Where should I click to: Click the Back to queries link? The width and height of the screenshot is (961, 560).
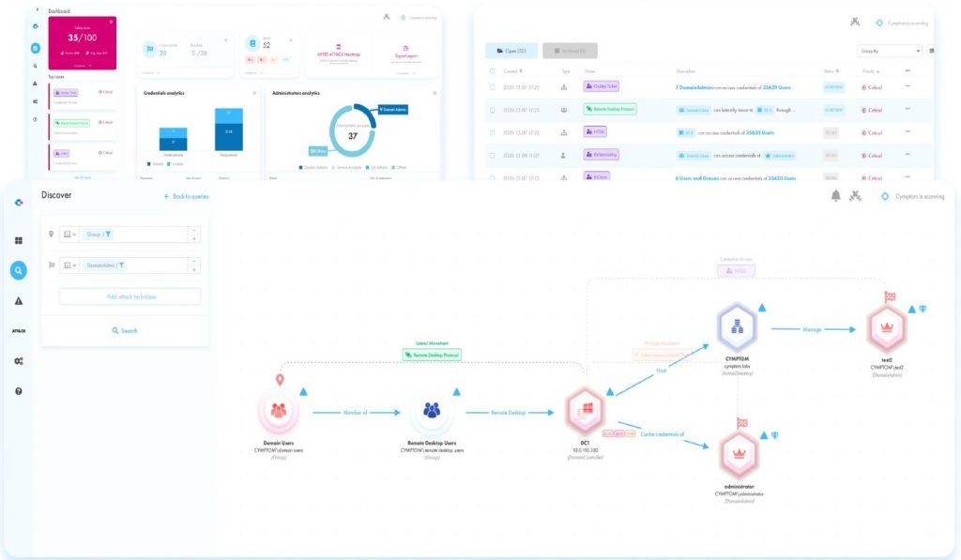pos(186,196)
